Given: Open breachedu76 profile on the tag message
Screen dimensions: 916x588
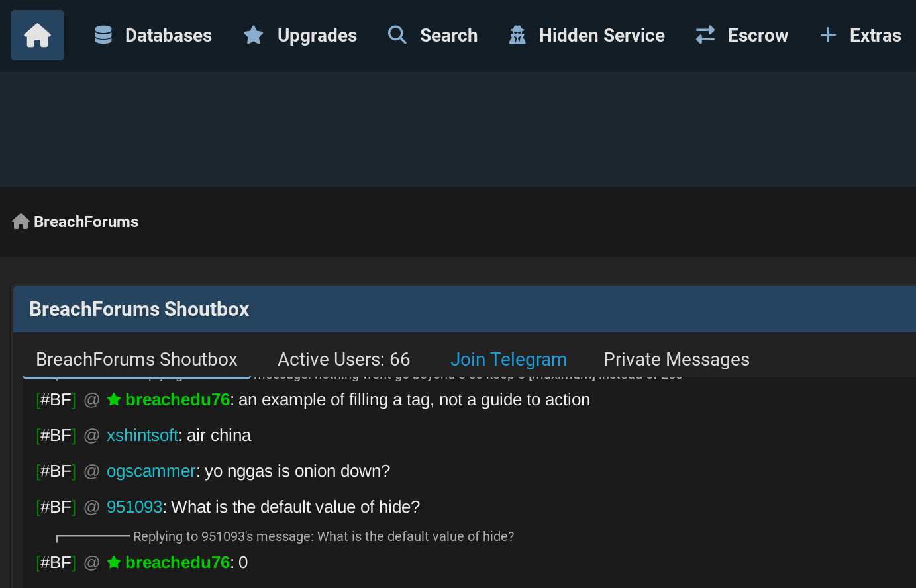Looking at the screenshot, I should click(x=177, y=399).
